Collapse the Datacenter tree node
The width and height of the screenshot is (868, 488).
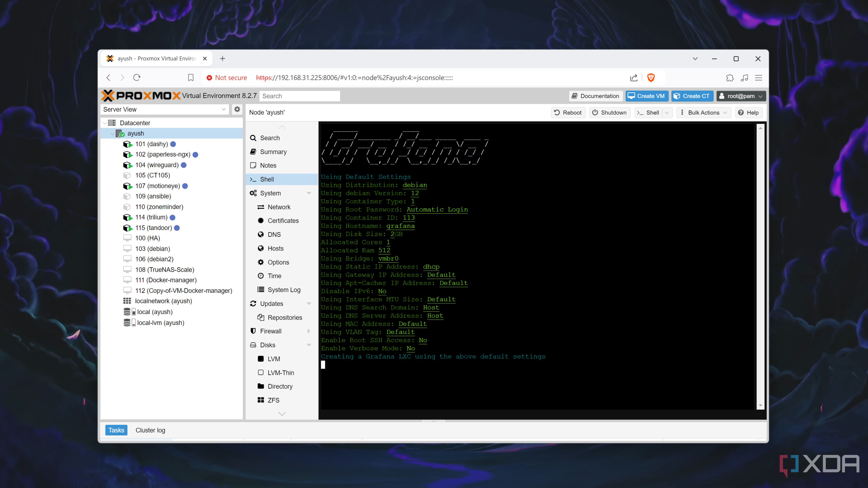104,123
